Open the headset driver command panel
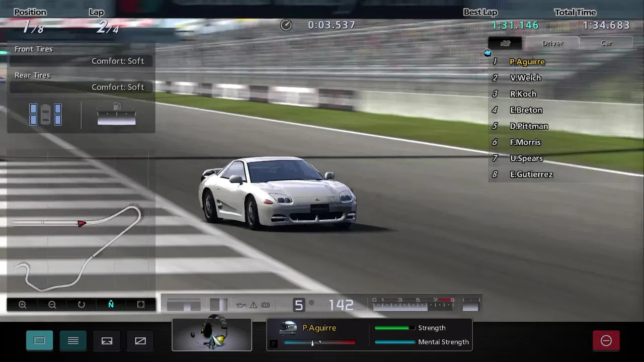Viewport: 644px width, 362px height. point(212,334)
